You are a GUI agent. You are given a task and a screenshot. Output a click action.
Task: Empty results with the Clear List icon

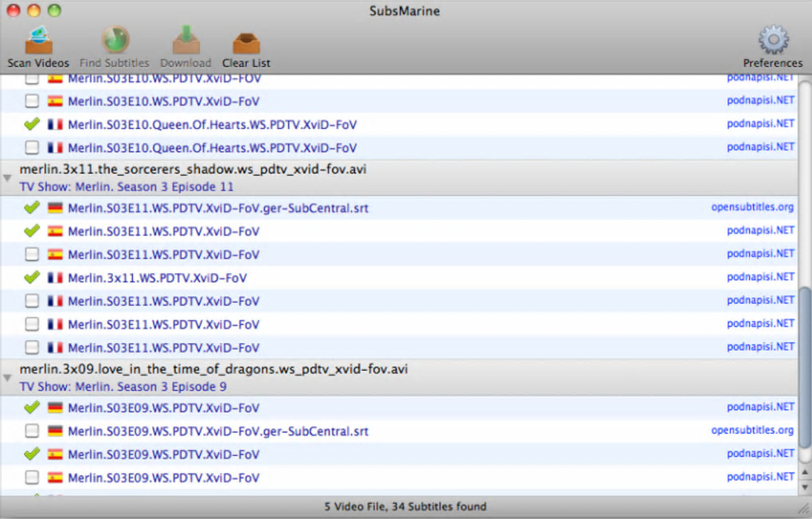click(x=246, y=44)
